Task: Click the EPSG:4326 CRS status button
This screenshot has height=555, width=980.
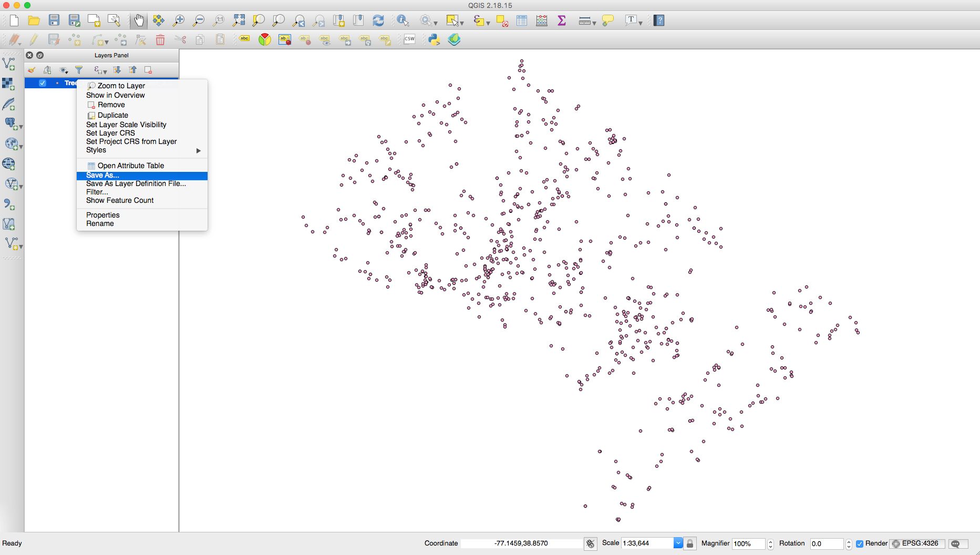Action: (x=917, y=543)
